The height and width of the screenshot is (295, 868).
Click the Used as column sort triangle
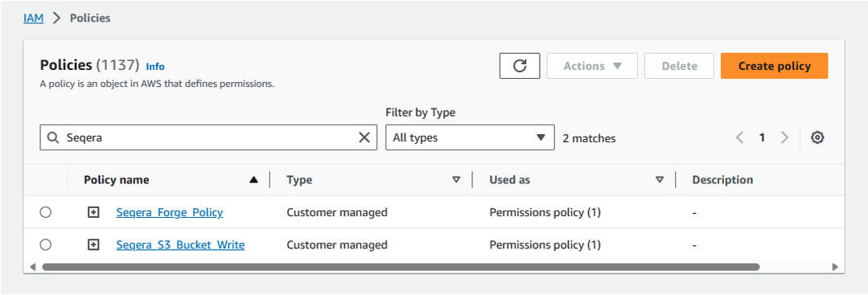[x=660, y=180]
